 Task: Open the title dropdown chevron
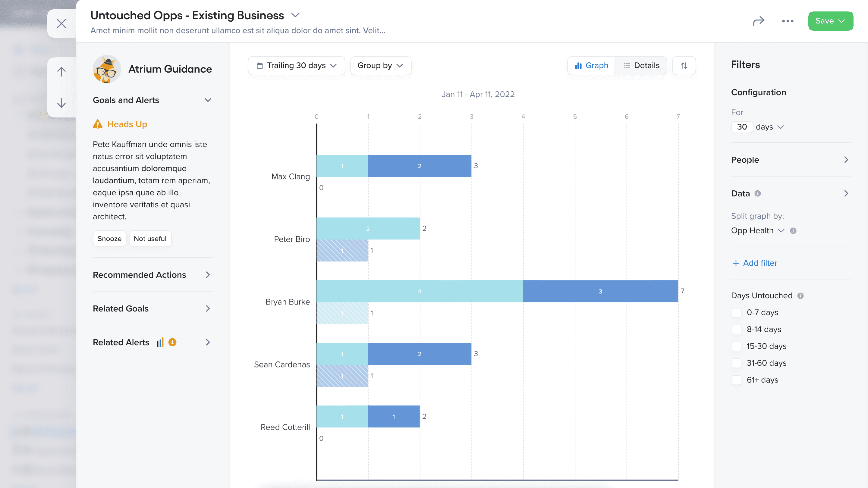coord(295,15)
